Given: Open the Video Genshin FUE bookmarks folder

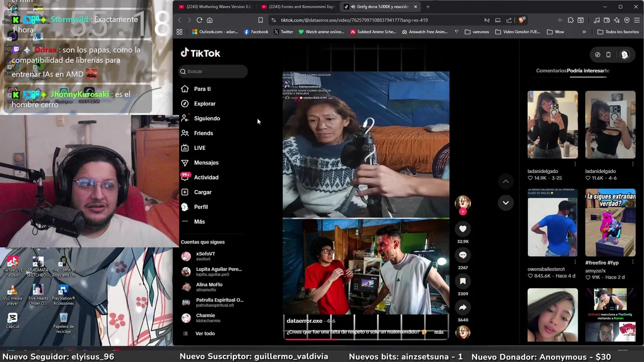Looking at the screenshot, I should [518, 32].
